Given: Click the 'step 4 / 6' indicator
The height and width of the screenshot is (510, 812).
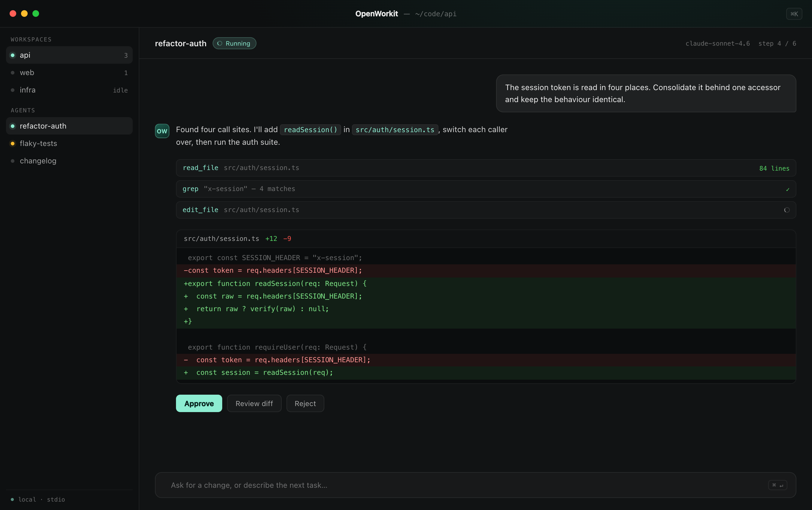Looking at the screenshot, I should [x=777, y=44].
